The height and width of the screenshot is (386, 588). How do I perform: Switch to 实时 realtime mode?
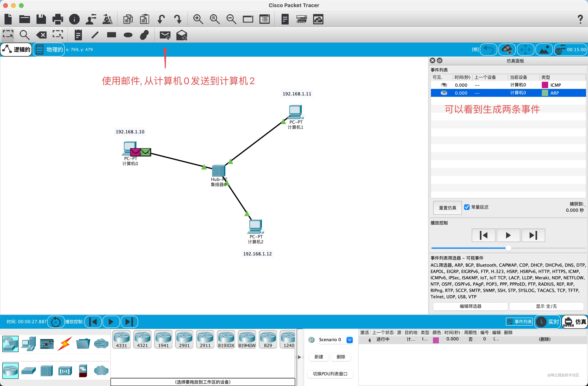pyautogui.click(x=548, y=322)
